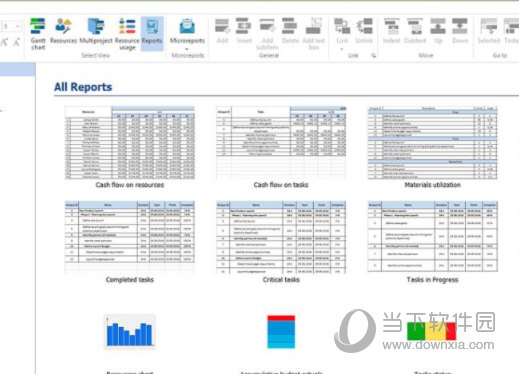Increase font size with the large A icon
519x374 pixels.
[x=4, y=42]
